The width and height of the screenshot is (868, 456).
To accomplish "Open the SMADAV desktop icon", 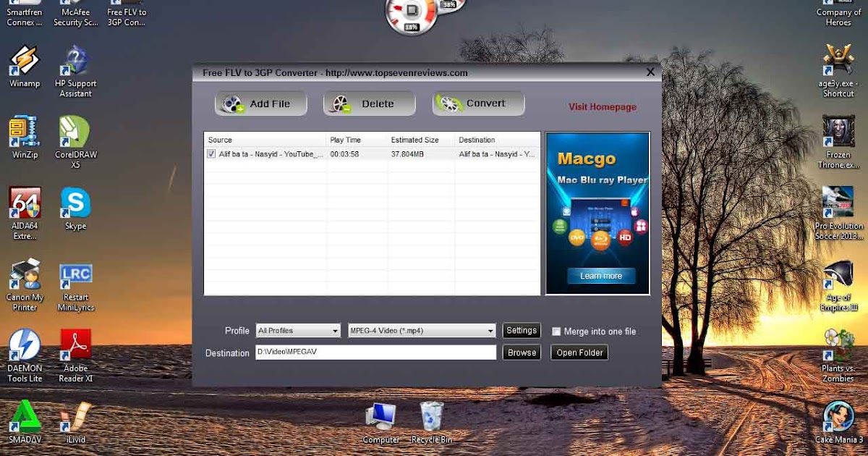I will 25,422.
